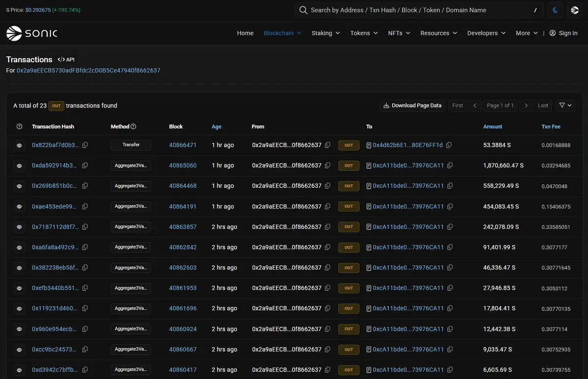Copy hash 0x119231d460
Viewport: 588px width, 379px height.
pos(85,308)
